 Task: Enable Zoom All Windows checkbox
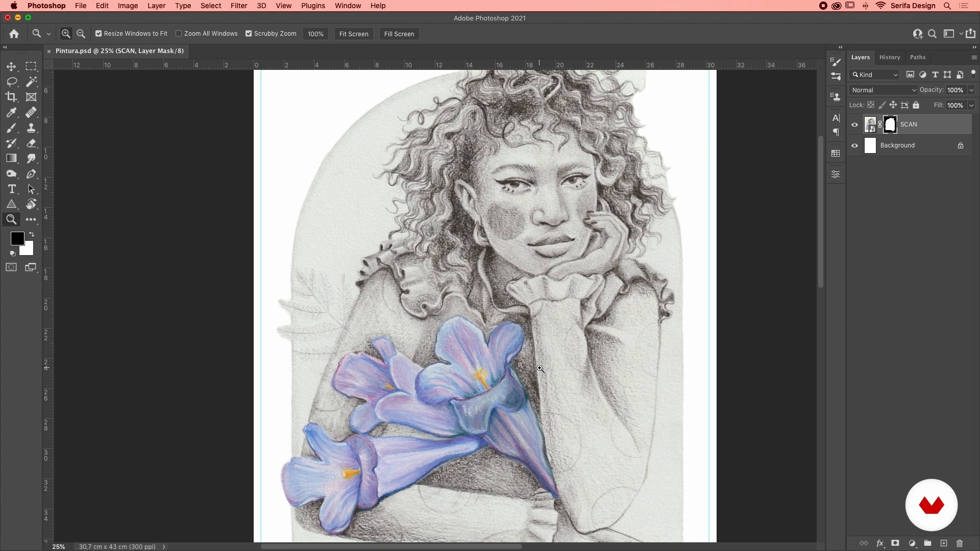click(179, 34)
